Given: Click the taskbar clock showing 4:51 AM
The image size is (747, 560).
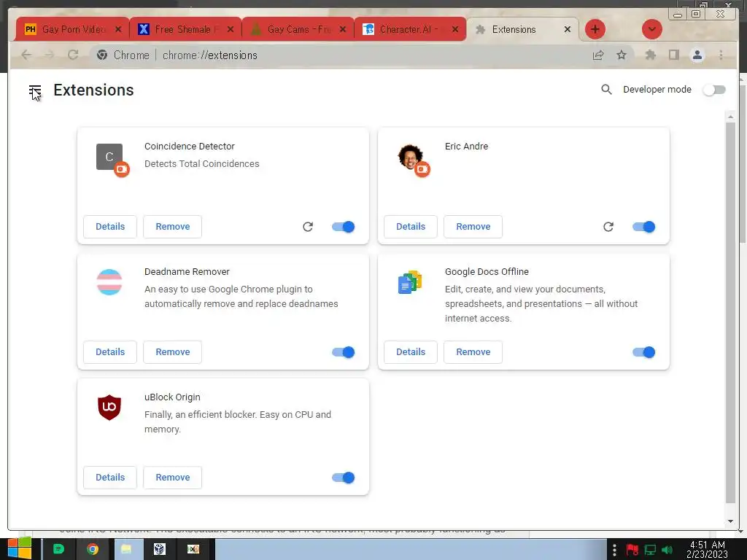Looking at the screenshot, I should tap(708, 550).
